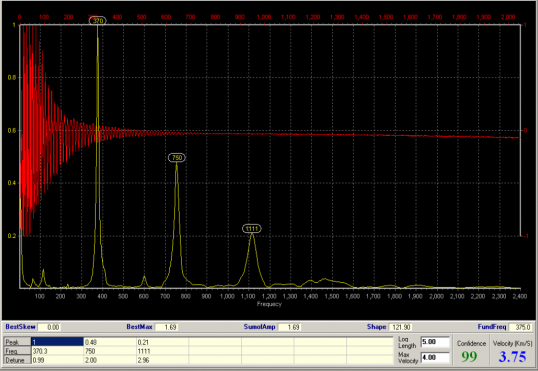The height and width of the screenshot is (371, 538).
Task: Click the FundFreq value field
Action: coord(521,327)
